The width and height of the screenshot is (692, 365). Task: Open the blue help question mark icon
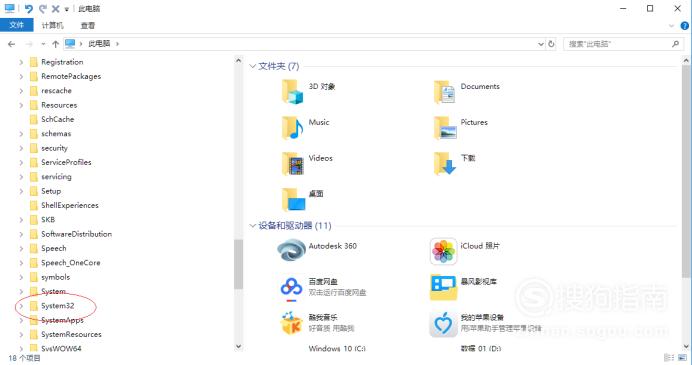(685, 26)
